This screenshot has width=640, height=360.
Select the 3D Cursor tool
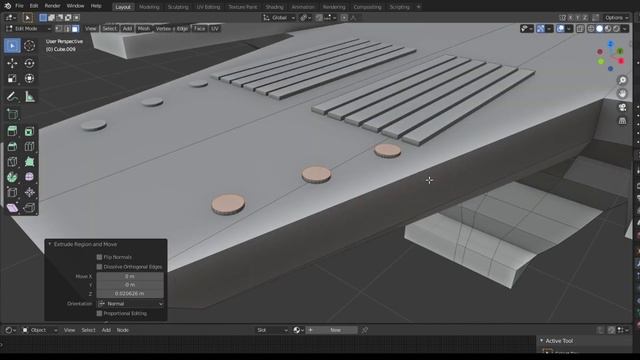click(29, 46)
